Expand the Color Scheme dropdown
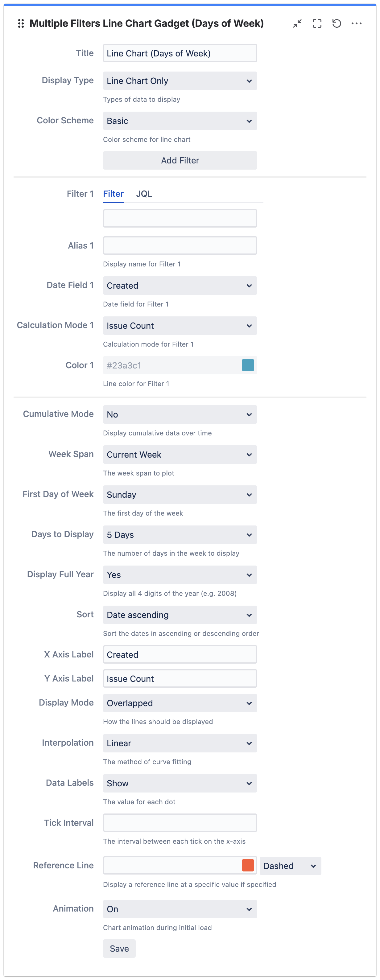Image resolution: width=380 pixels, height=980 pixels. (180, 121)
